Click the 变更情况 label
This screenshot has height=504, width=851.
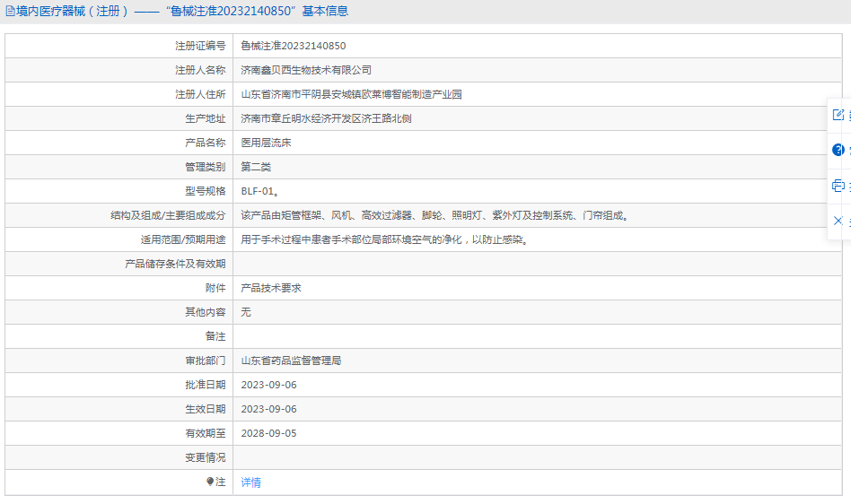click(206, 457)
